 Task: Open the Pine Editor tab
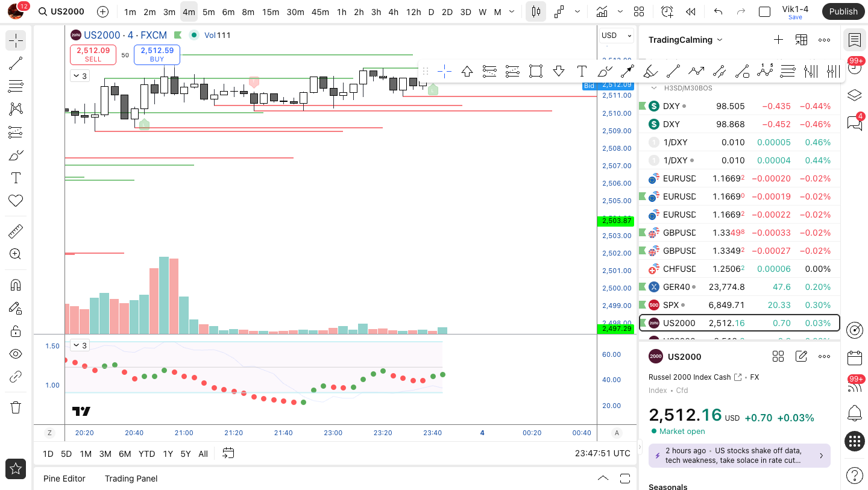pos(64,479)
